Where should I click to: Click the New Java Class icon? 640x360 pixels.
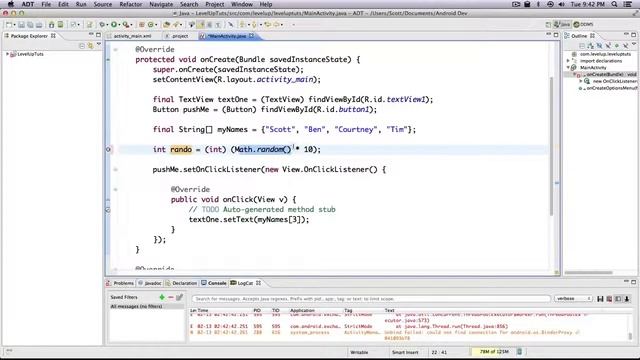[x=151, y=24]
